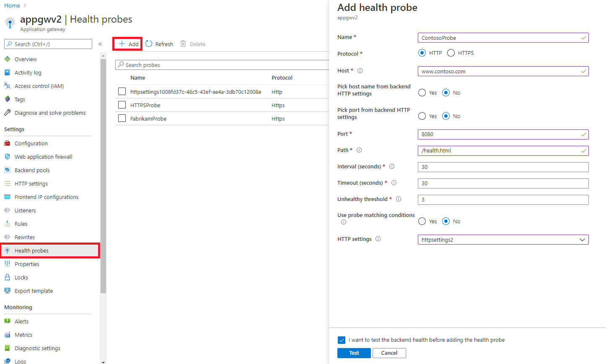Image resolution: width=606 pixels, height=364 pixels.
Task: Expand the HTTP settings dropdown
Action: click(x=503, y=240)
